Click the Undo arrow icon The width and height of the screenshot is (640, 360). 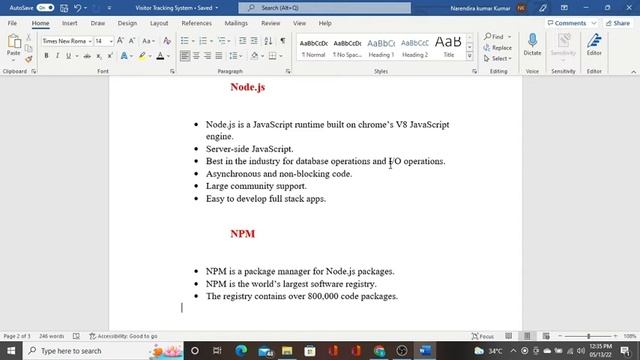click(x=77, y=8)
